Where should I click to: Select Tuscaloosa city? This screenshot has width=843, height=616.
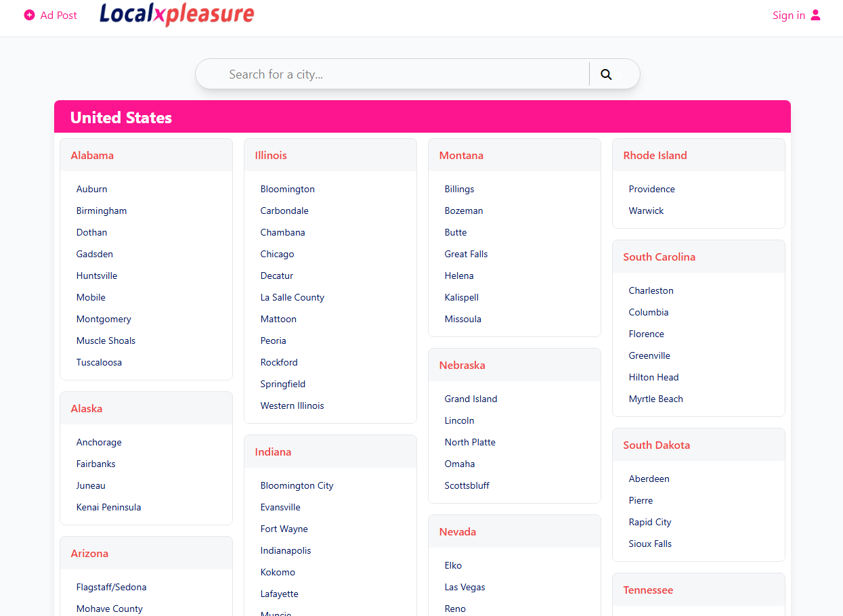point(99,362)
